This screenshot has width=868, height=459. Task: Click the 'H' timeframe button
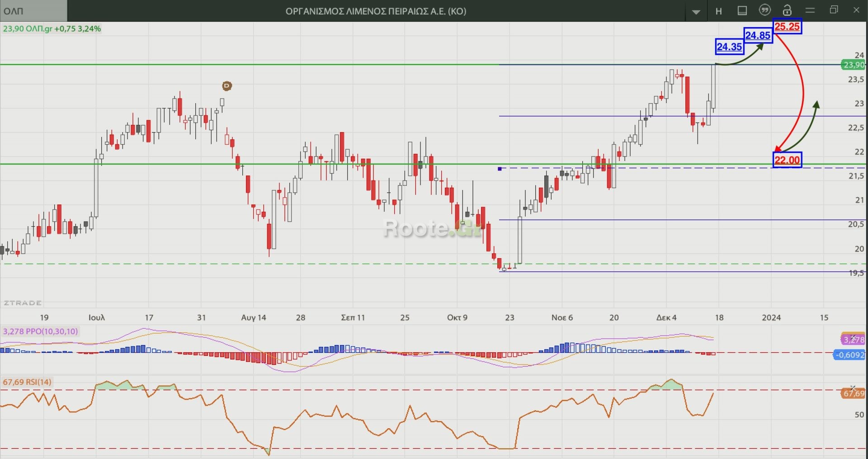(719, 11)
